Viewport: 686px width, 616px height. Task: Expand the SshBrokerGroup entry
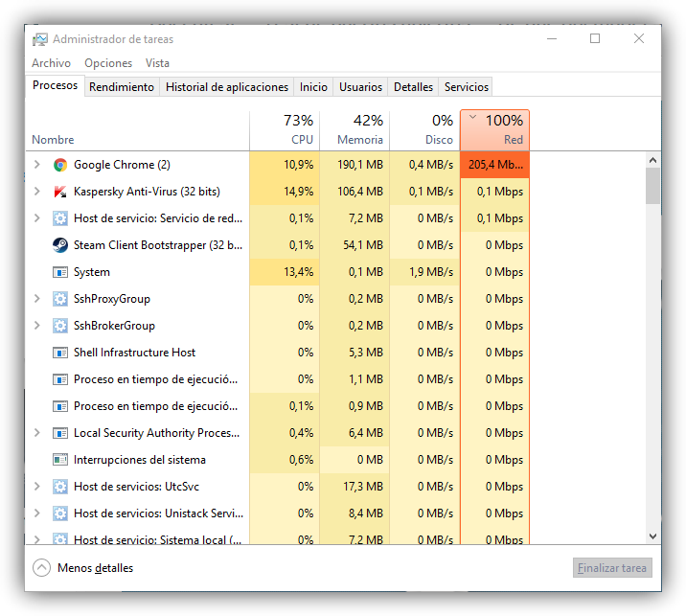[37, 326]
